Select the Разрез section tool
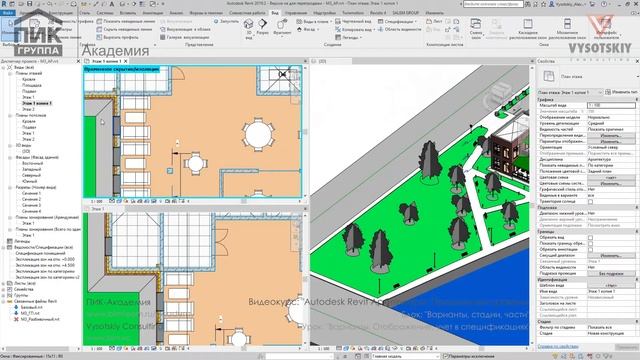The width and height of the screenshot is (640, 360). pos(262,27)
